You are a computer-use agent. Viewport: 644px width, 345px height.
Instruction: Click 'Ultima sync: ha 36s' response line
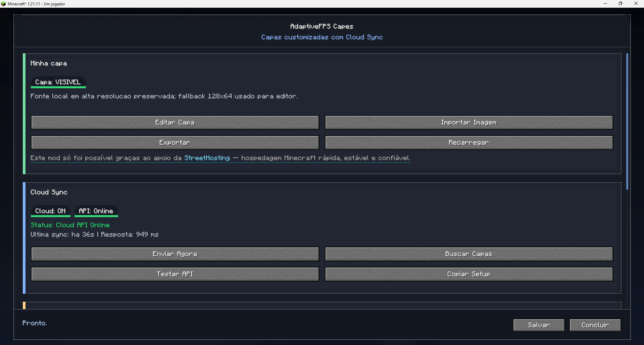(94, 234)
